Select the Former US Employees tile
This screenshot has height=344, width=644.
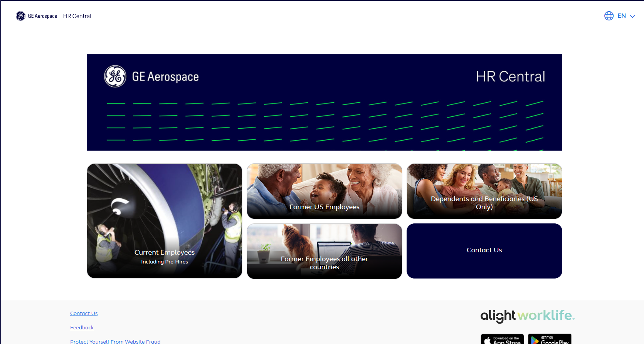[x=324, y=191]
